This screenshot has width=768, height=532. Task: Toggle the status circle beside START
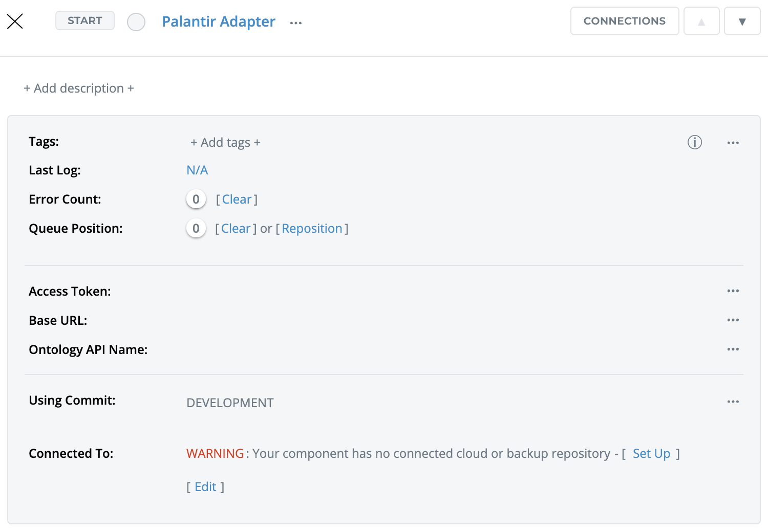[x=136, y=22]
